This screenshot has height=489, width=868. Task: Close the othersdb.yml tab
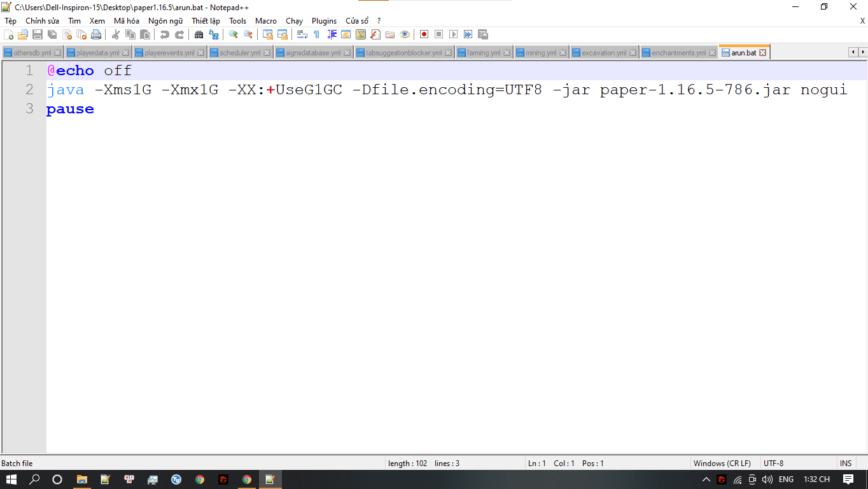click(x=58, y=53)
